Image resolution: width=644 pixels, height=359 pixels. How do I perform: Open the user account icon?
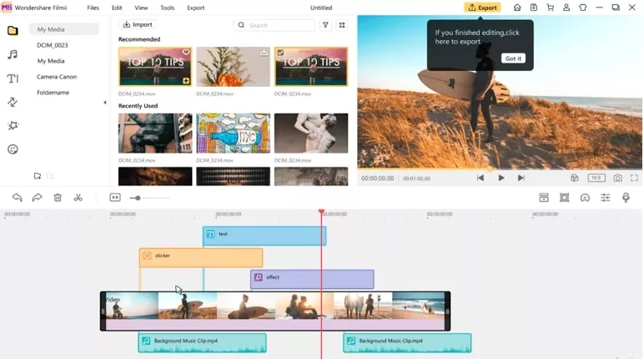coord(566,8)
